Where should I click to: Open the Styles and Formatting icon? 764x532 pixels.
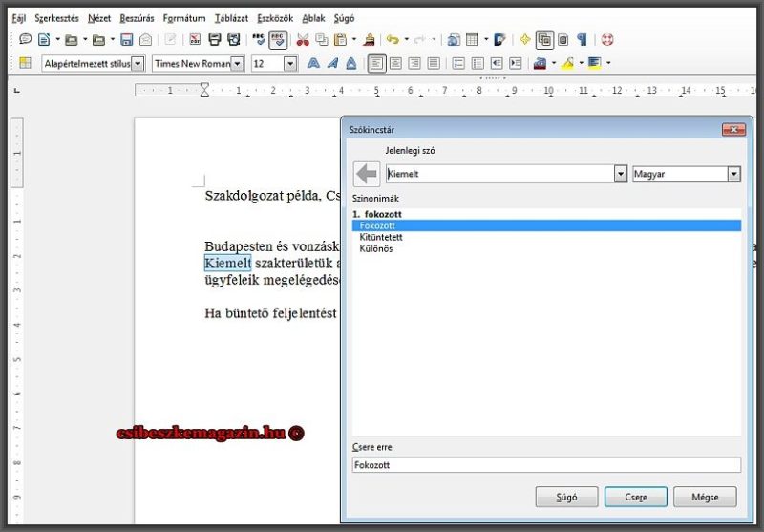point(25,63)
